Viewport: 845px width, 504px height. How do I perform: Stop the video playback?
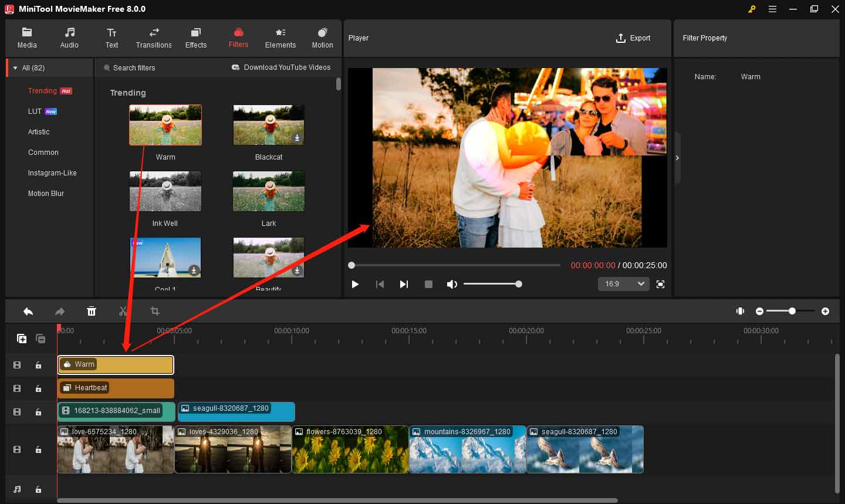428,285
